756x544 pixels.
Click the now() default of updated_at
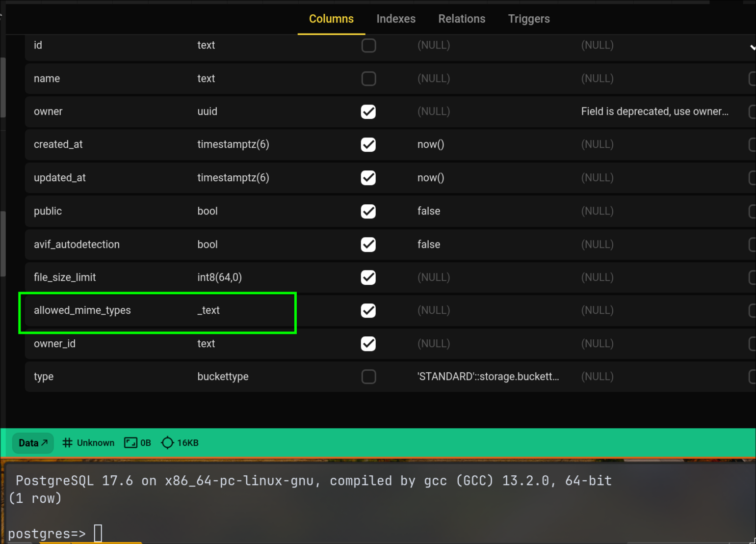point(431,178)
